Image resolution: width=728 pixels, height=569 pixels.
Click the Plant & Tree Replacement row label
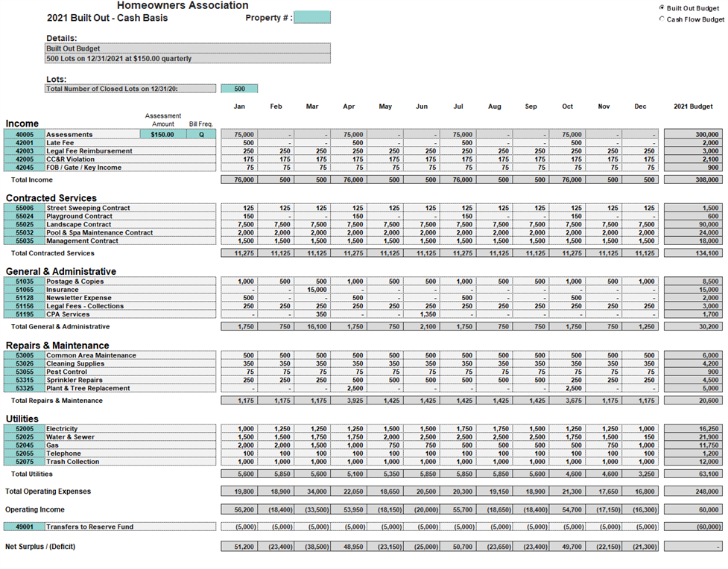[88, 388]
